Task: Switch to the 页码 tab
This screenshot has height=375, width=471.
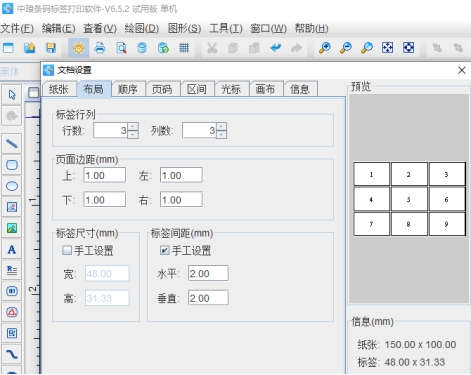Action: (x=162, y=89)
